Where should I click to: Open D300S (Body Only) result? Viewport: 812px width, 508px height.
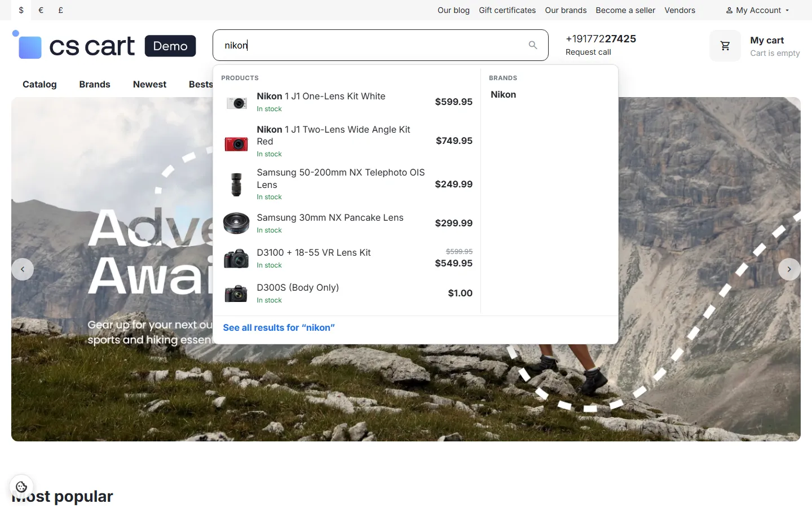(x=298, y=287)
